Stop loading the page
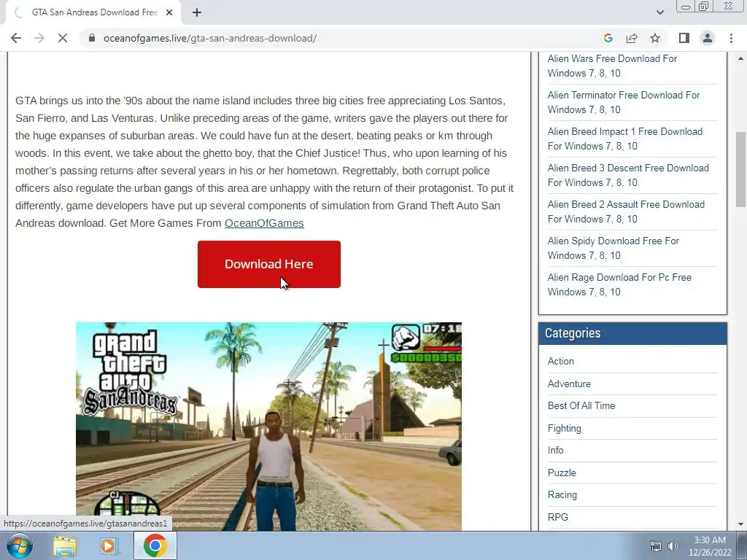Image resolution: width=747 pixels, height=560 pixels. (63, 38)
